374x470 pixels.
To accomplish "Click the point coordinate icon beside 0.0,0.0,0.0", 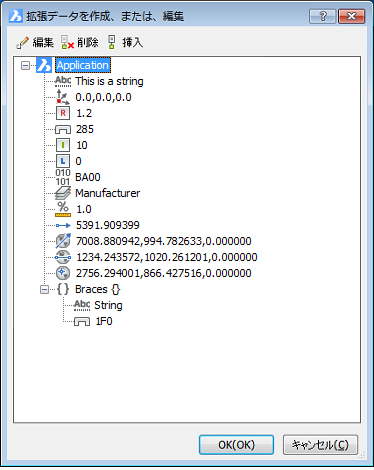I will [63, 97].
